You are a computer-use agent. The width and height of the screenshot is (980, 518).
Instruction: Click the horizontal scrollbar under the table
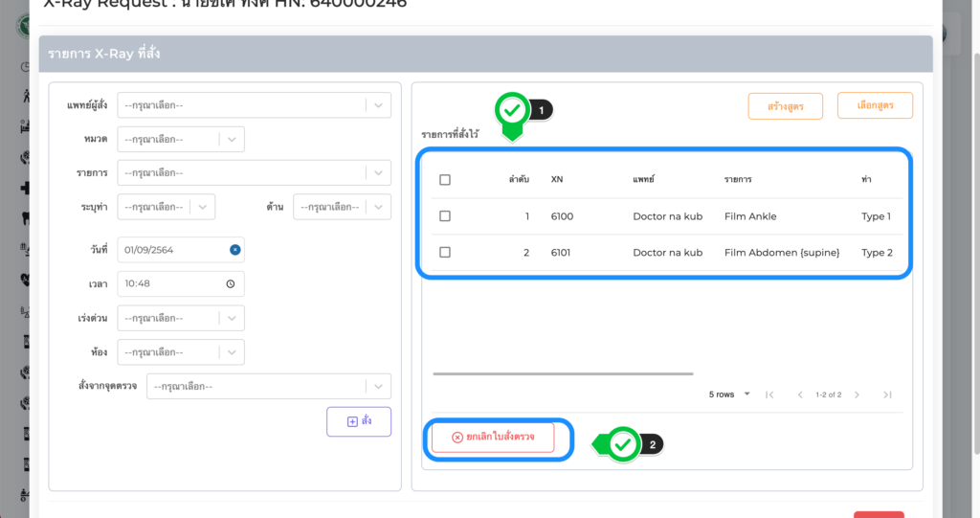563,374
